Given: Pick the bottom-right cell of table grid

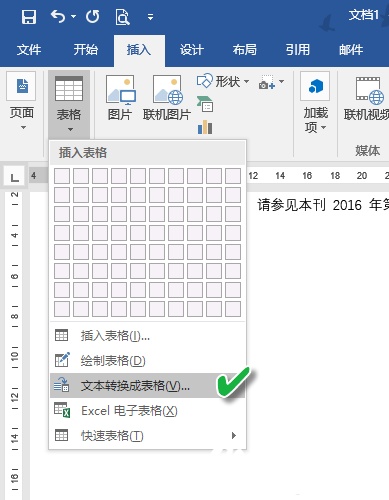Looking at the screenshot, I should click(233, 309).
